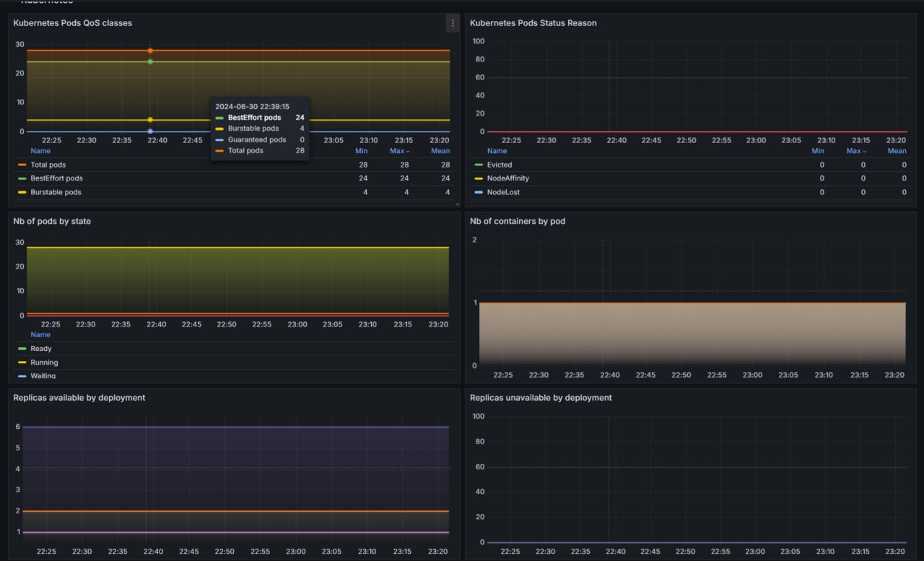Click the orange Total pods data point marker
This screenshot has height=561, width=924.
150,51
